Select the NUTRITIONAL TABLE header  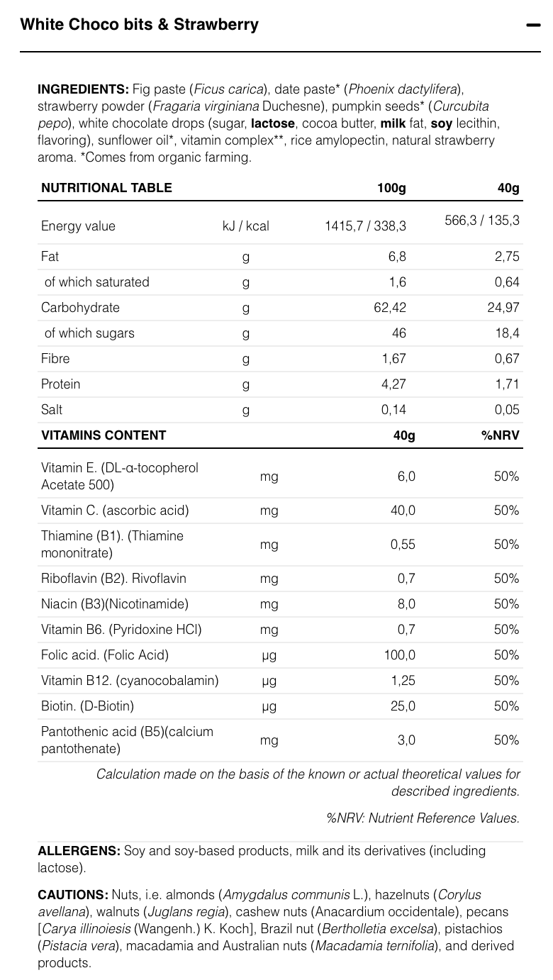point(106,188)
